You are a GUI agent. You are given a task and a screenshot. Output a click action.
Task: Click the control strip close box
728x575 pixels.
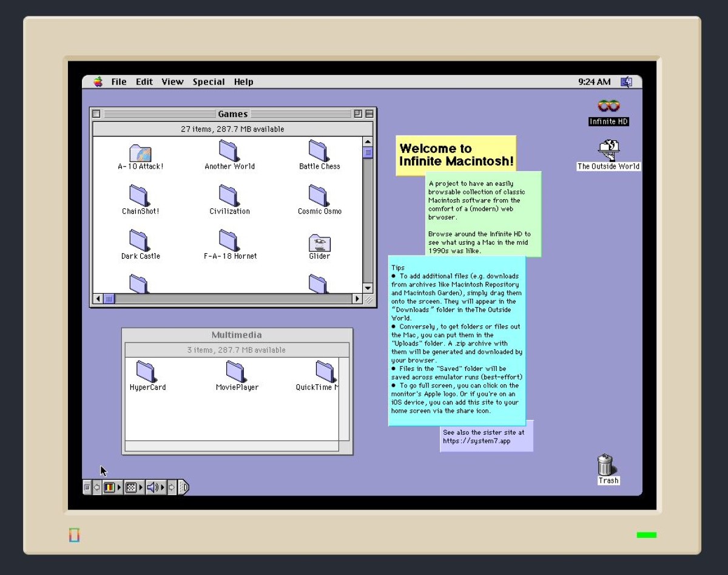coord(87,487)
